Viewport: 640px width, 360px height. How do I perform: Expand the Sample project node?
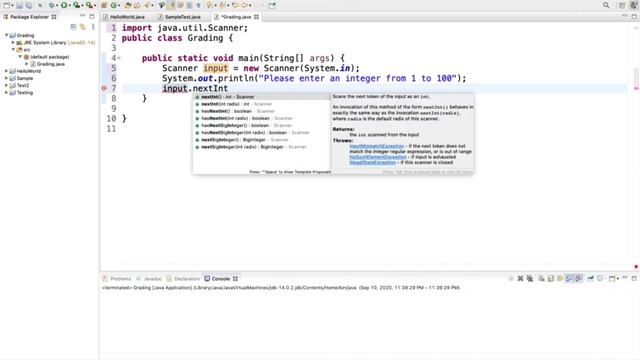tap(6, 78)
